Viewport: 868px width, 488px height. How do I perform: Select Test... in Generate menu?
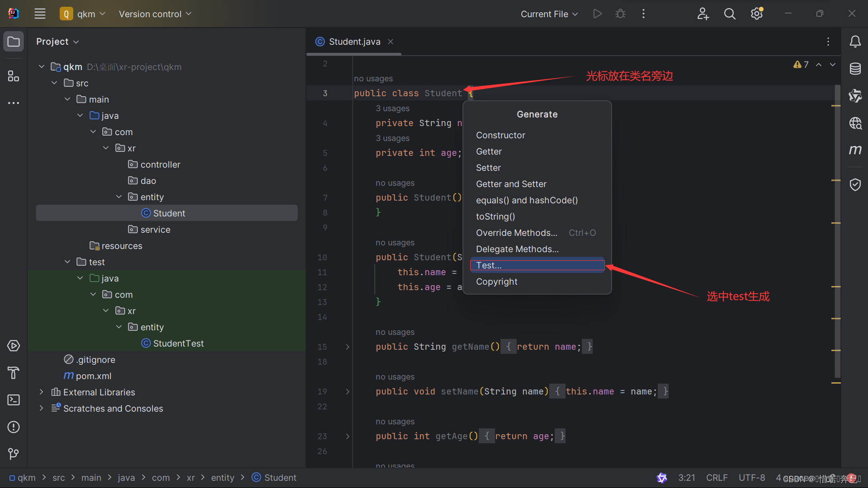coord(537,265)
